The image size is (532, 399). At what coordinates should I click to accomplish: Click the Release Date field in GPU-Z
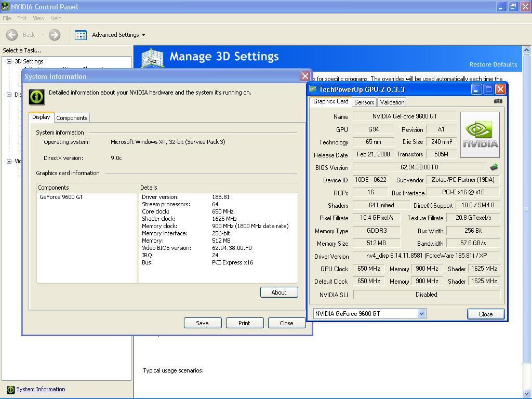[373, 154]
